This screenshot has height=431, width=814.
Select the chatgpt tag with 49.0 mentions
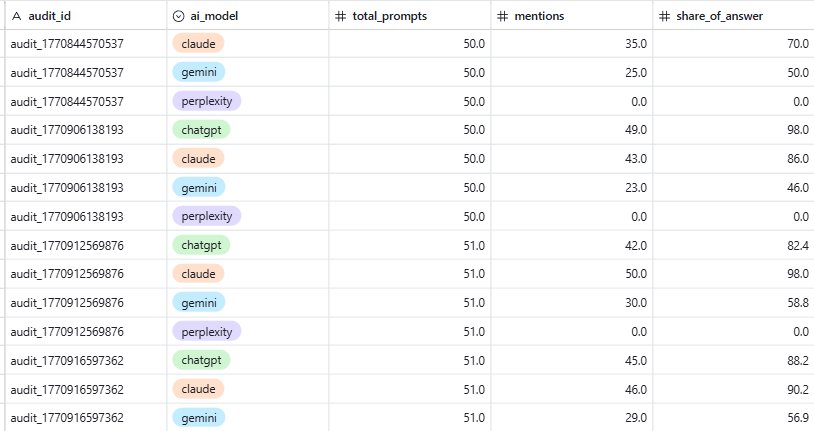[201, 130]
